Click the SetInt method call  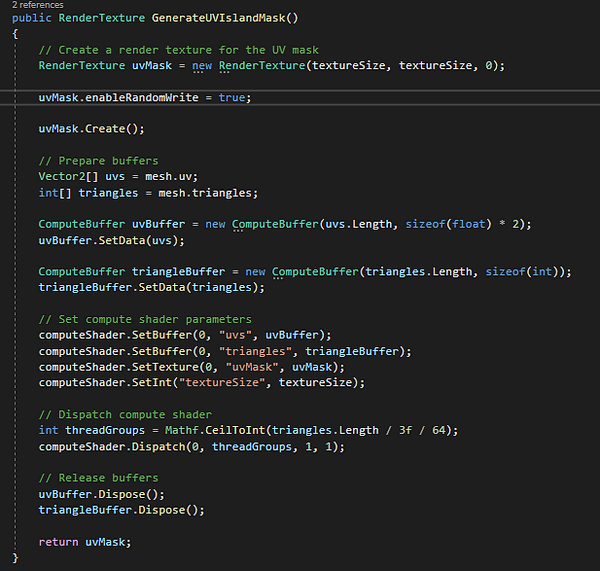(152, 382)
